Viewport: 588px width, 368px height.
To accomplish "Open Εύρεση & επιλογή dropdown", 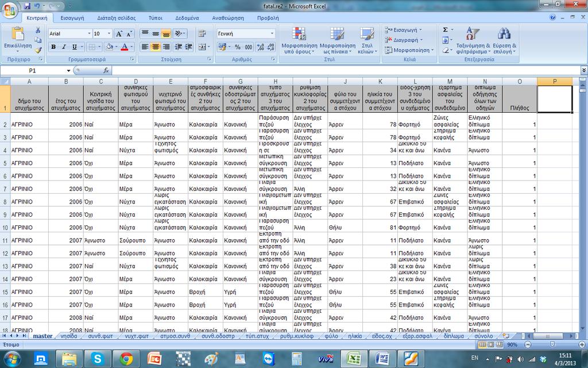I will coord(504,40).
